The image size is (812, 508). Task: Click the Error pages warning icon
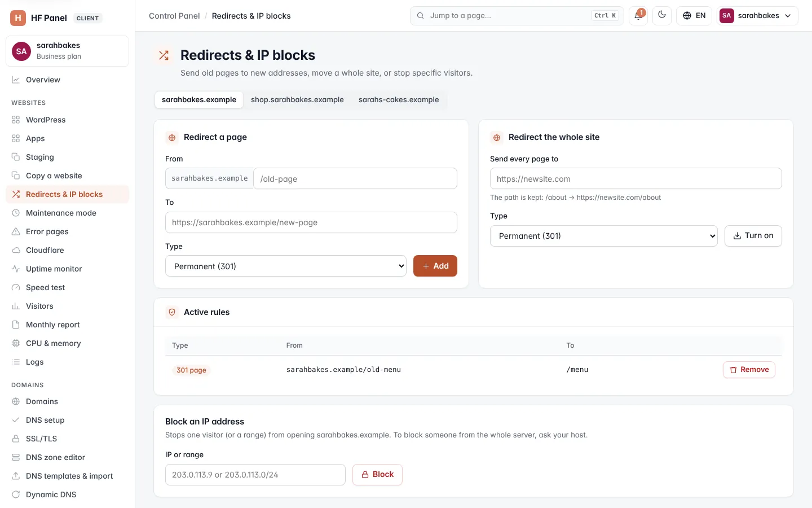(16, 231)
